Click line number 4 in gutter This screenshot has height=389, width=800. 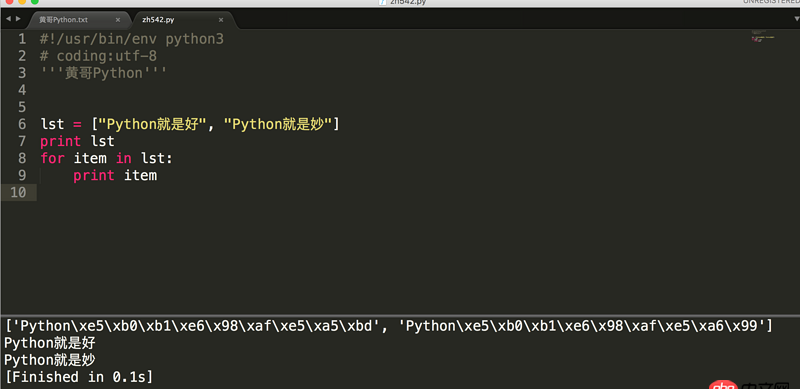[x=21, y=90]
